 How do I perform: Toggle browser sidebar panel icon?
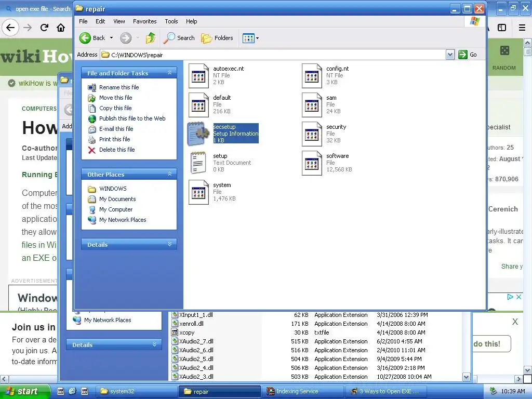tap(502, 28)
